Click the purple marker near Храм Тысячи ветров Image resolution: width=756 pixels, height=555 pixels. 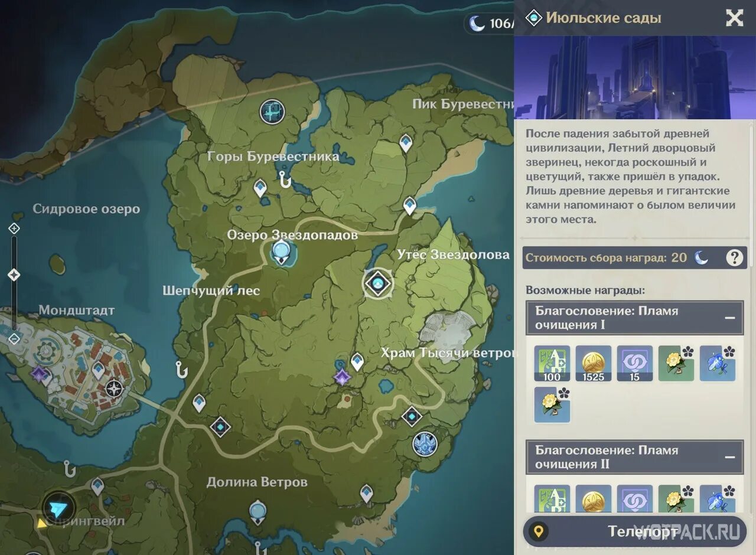pyautogui.click(x=341, y=377)
